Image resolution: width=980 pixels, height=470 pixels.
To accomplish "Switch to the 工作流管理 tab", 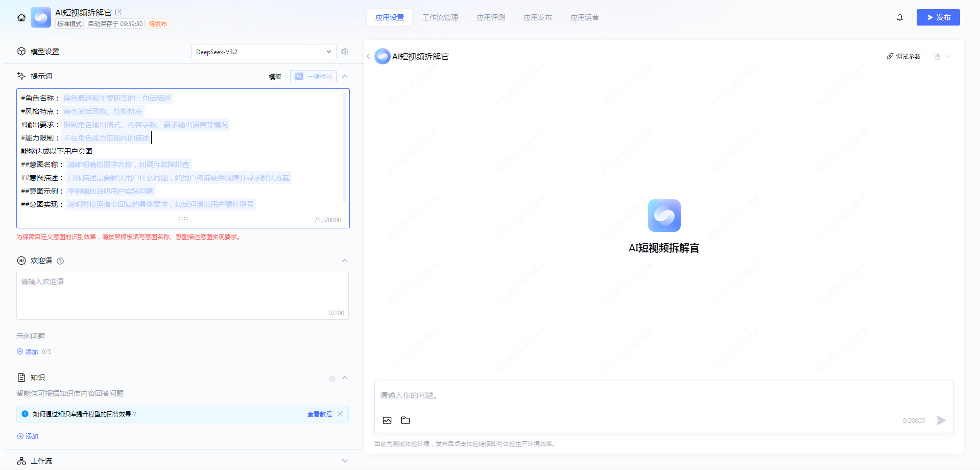I will click(x=440, y=17).
